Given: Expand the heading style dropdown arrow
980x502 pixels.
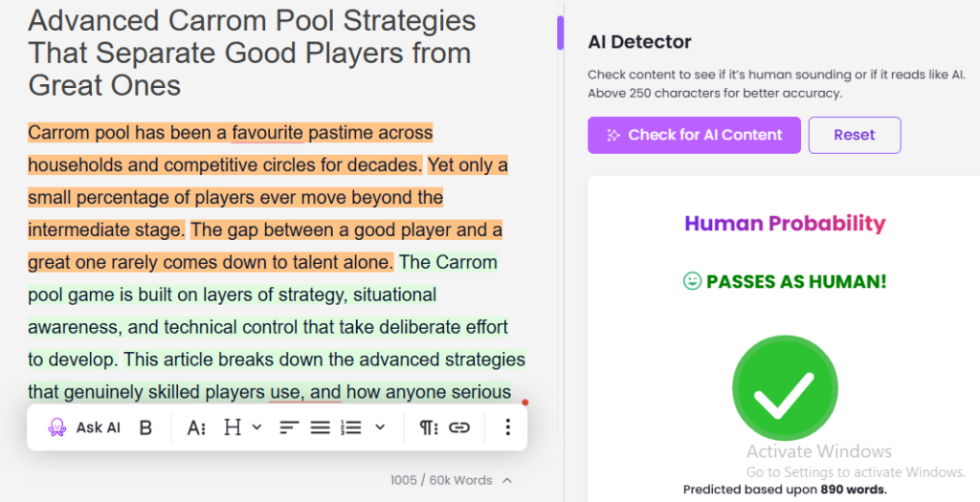Looking at the screenshot, I should click(256, 427).
